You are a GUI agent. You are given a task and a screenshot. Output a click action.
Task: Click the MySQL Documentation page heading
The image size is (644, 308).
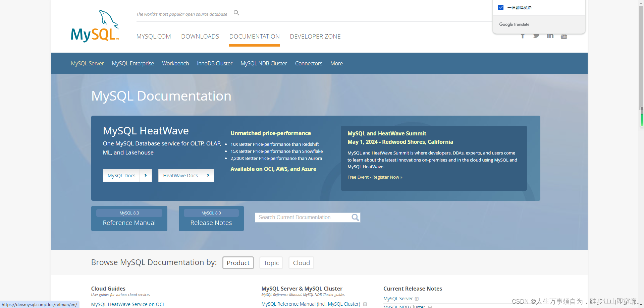coord(161,96)
